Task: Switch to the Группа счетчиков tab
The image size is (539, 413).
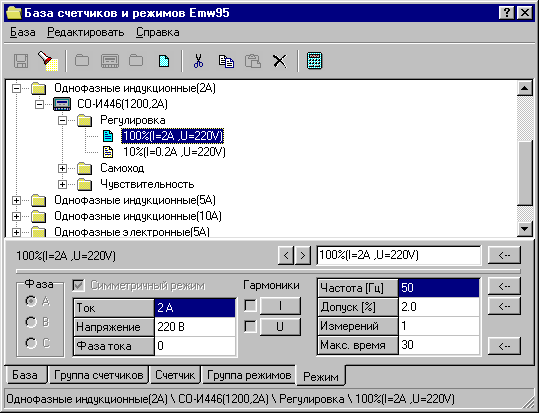Action: click(98, 374)
